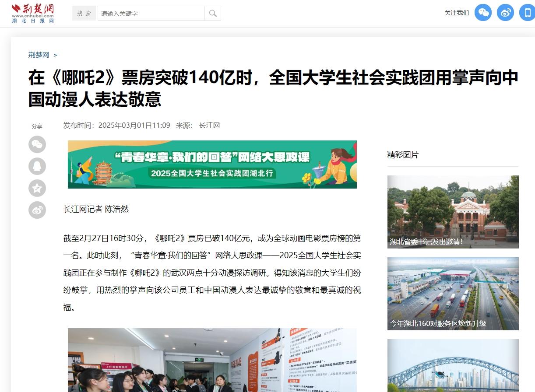Click the 关注我们 label

457,13
